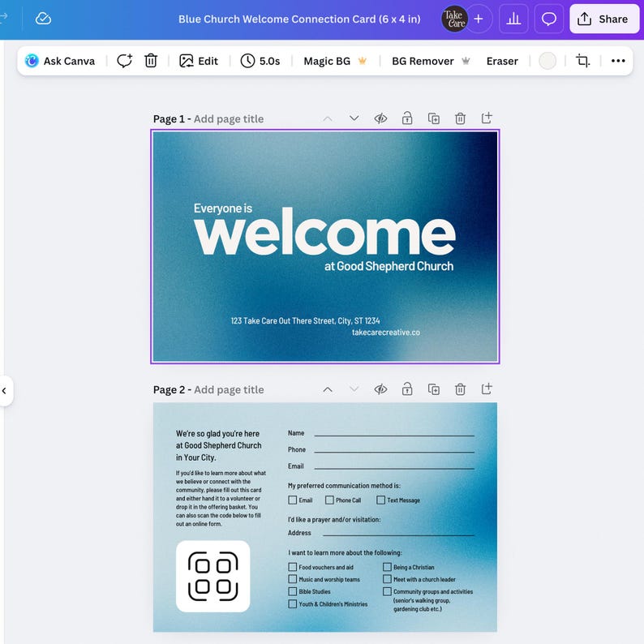Select the Everyone is text
Screen dimensions: 644x644
click(223, 208)
